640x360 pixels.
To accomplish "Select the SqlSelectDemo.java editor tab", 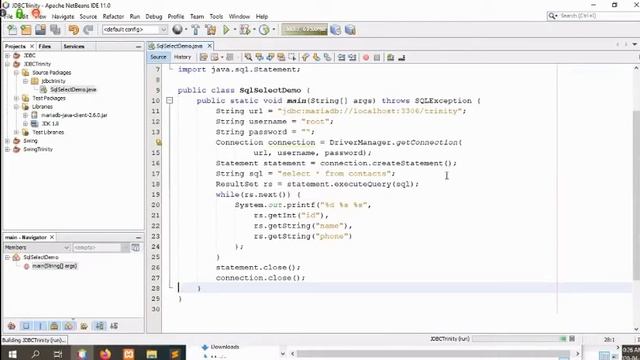I will click(179, 46).
